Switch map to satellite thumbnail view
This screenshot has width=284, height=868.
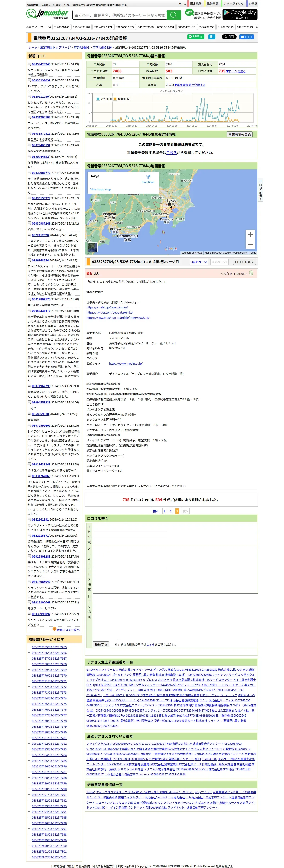(x=92, y=247)
